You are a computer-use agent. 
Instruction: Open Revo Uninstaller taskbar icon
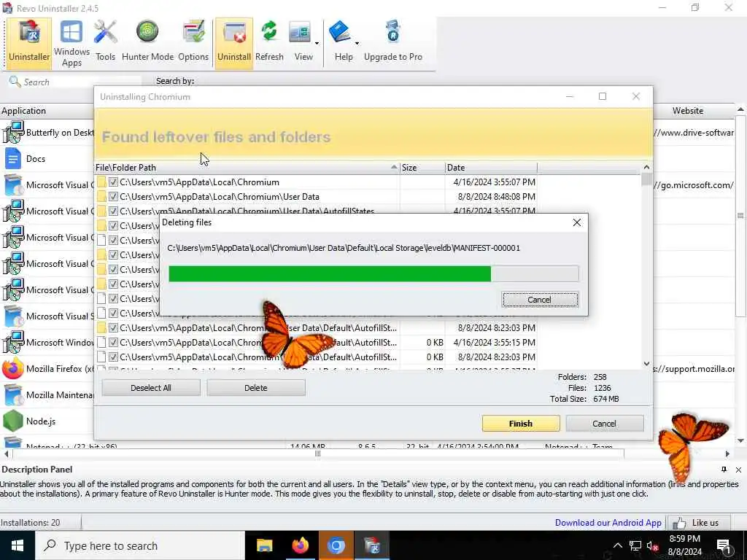[372, 545]
